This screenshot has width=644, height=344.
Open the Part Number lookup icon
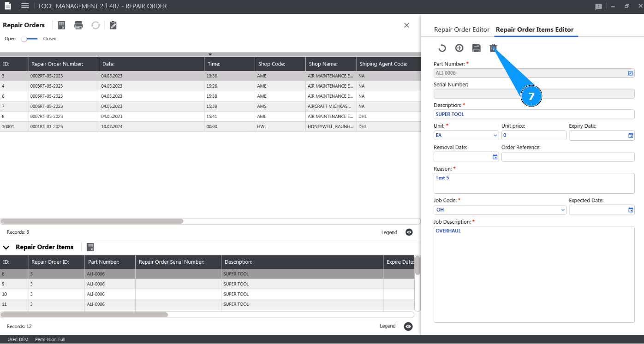[x=630, y=73]
